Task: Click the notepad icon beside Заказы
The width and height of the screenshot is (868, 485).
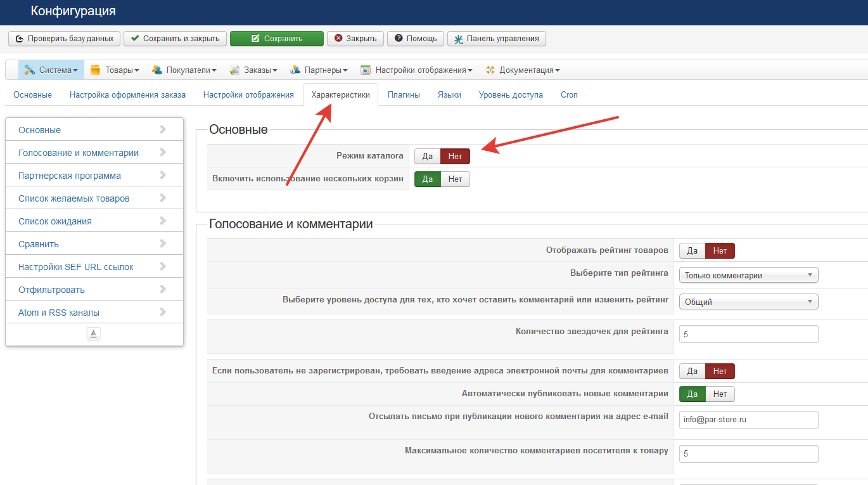Action: [x=234, y=70]
